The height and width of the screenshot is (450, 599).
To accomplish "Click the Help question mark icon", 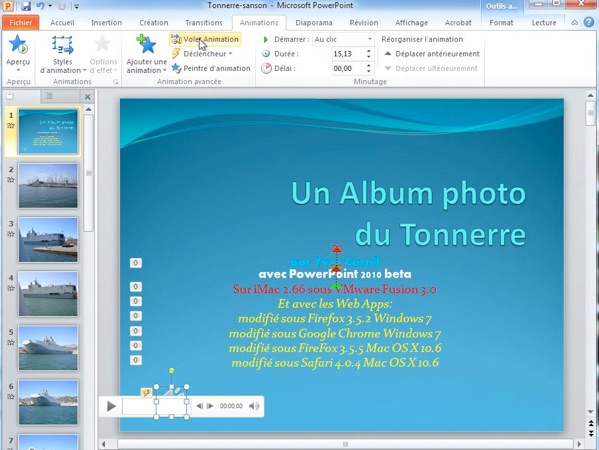I will (589, 23).
